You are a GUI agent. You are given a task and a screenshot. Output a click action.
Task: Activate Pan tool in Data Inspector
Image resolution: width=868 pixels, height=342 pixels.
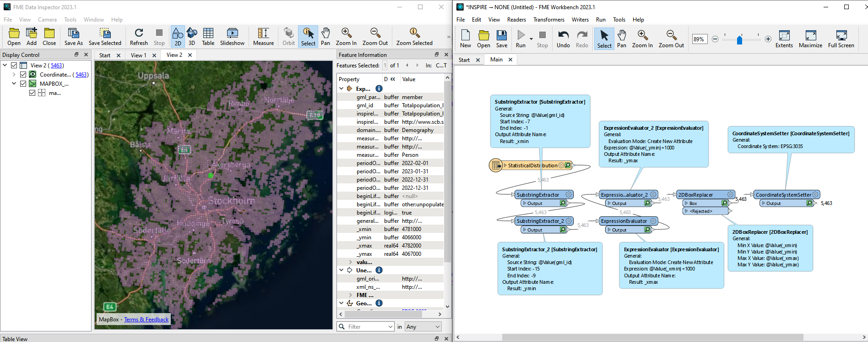[325, 37]
